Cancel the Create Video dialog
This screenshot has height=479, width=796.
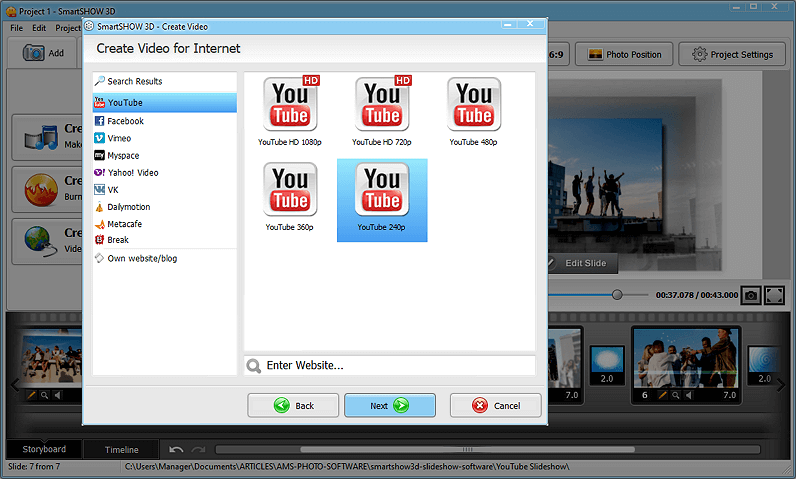tap(495, 405)
